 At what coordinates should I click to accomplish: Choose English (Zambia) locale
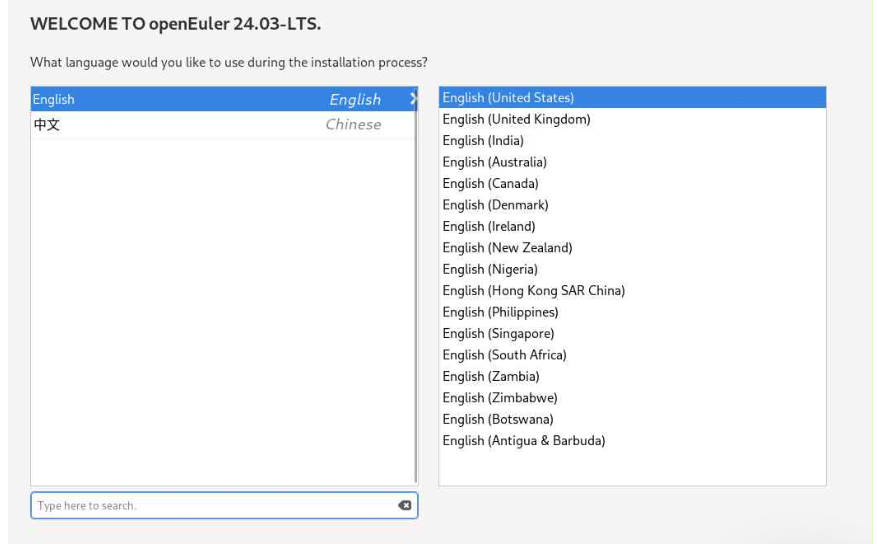point(632,376)
